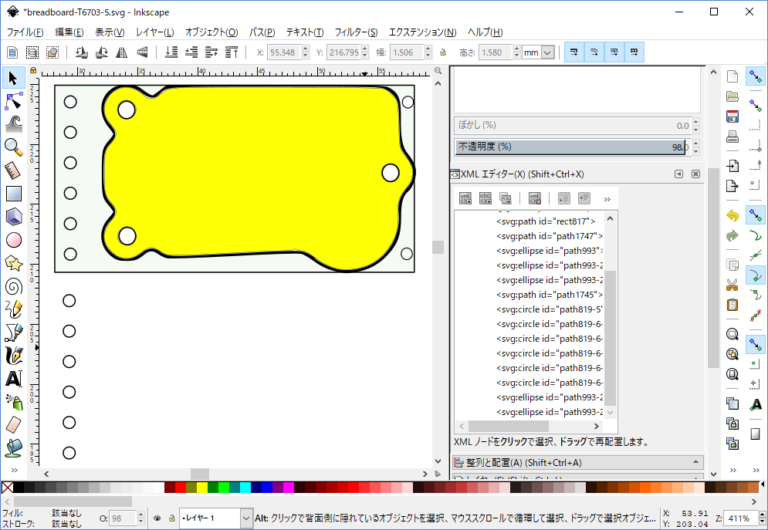Image resolution: width=768 pixels, height=530 pixels.
Task: Pick the yellow swatch in the palette
Action: pyautogui.click(x=203, y=489)
